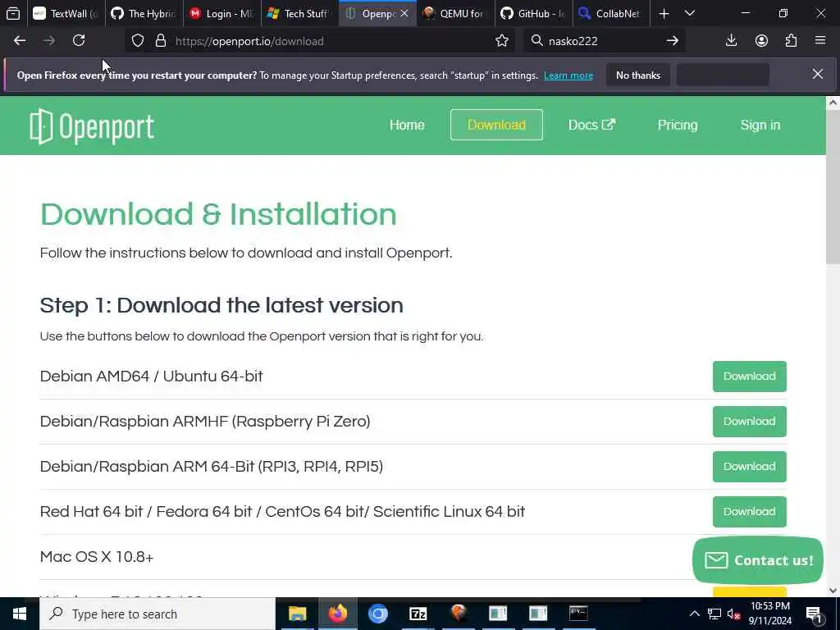Image resolution: width=840 pixels, height=630 pixels.
Task: Switch to the GitHub tab next to CollabNet
Action: (x=533, y=13)
